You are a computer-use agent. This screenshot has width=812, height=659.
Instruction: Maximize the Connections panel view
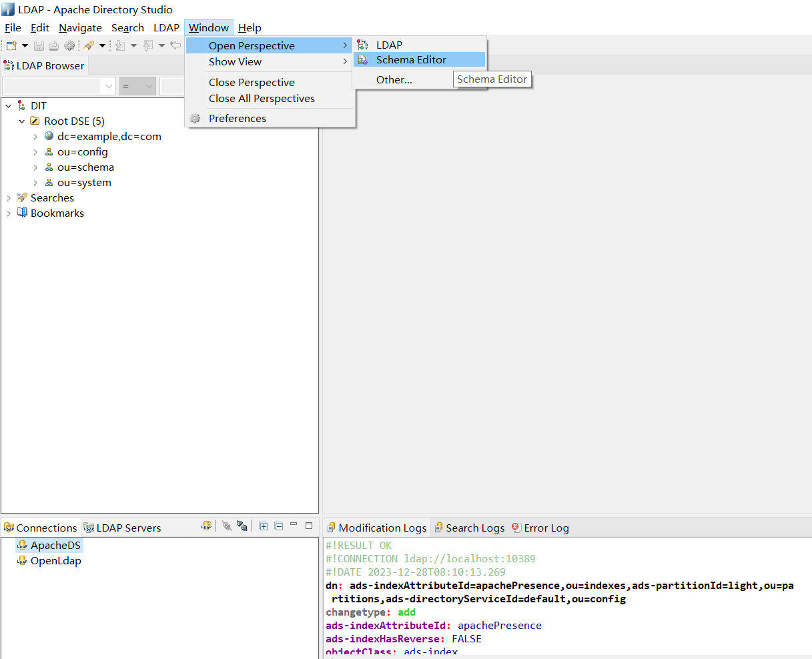pyautogui.click(x=309, y=526)
